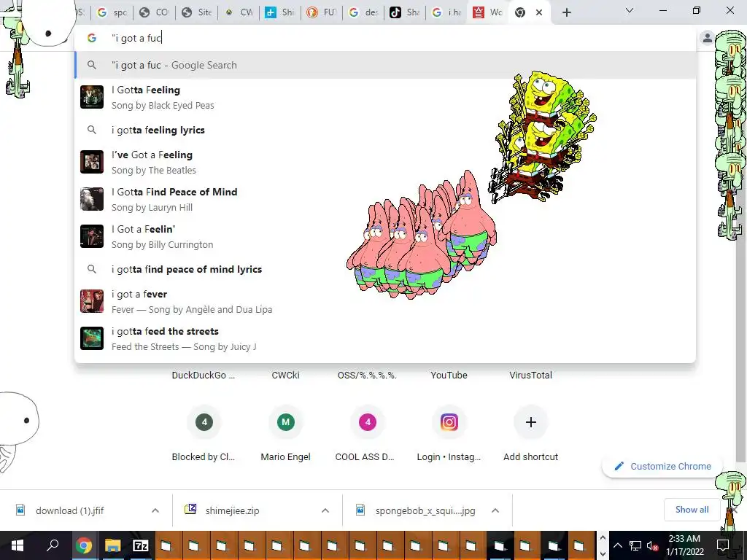The image size is (747, 560).
Task: Close the current active Chrome tab
Action: pyautogui.click(x=539, y=12)
